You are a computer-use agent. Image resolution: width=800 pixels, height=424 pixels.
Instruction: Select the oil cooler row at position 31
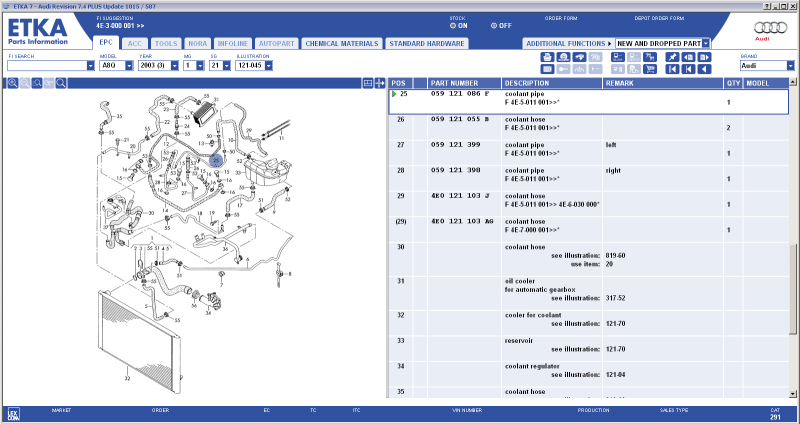click(x=588, y=293)
